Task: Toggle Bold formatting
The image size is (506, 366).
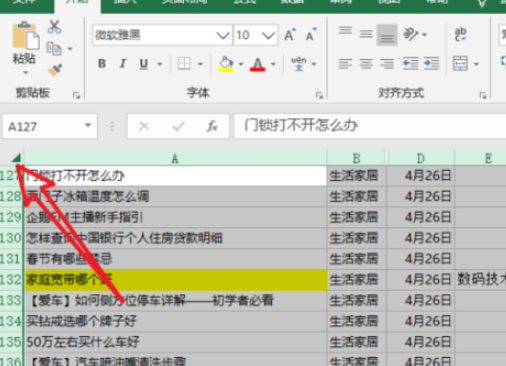Action: tap(102, 63)
